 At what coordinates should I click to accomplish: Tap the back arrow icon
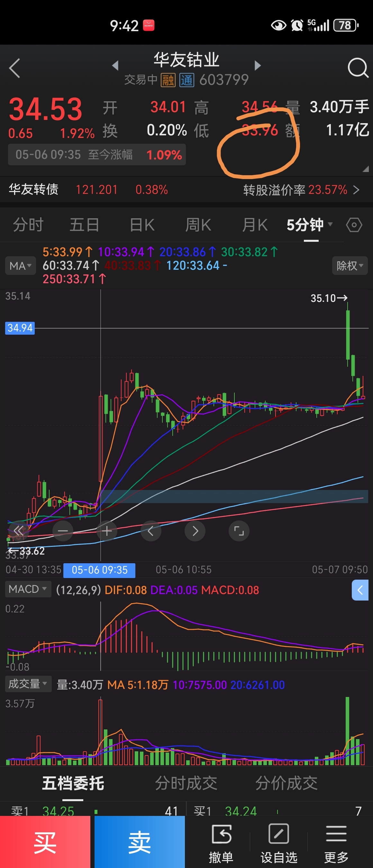[x=14, y=68]
